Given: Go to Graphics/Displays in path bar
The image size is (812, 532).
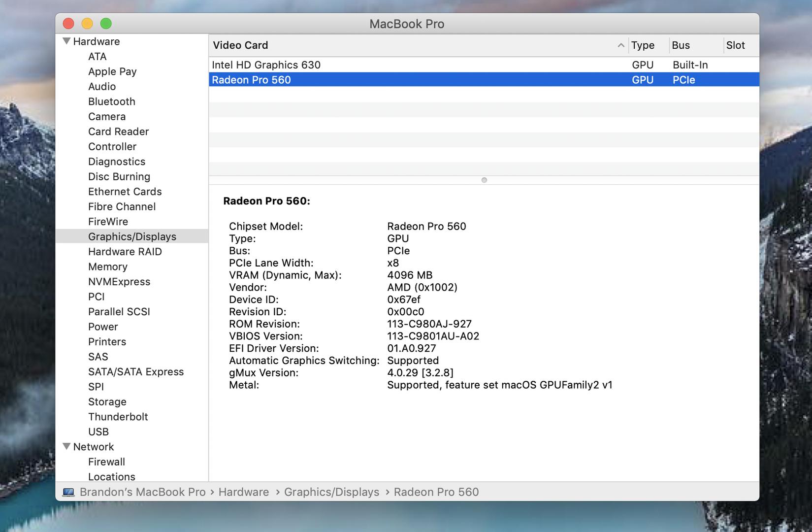Looking at the screenshot, I should tap(331, 492).
